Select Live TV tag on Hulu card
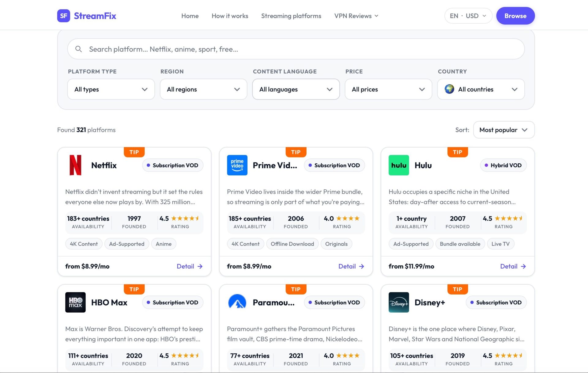 click(x=500, y=244)
